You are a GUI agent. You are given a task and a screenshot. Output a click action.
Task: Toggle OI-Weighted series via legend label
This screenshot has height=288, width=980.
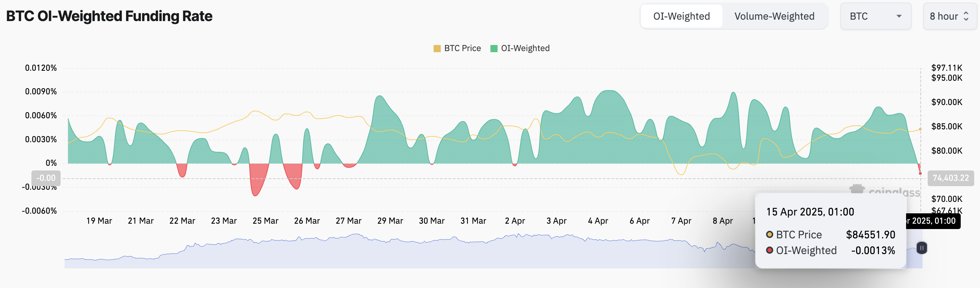click(525, 48)
